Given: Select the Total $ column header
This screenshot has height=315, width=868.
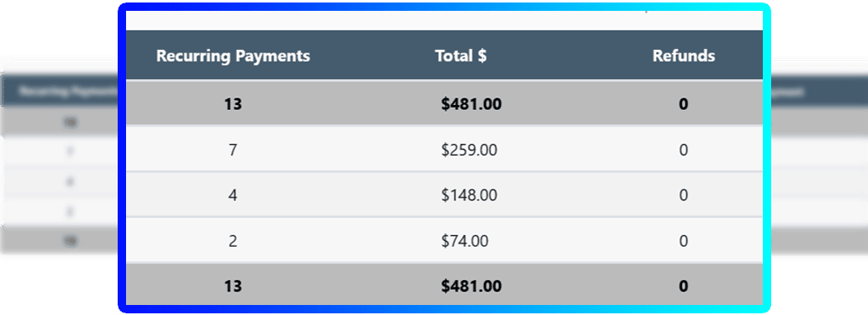Looking at the screenshot, I should click(x=461, y=57).
